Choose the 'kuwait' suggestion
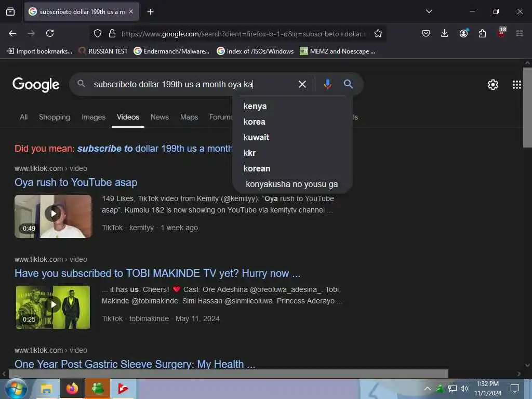Image resolution: width=532 pixels, height=399 pixels. (292, 137)
